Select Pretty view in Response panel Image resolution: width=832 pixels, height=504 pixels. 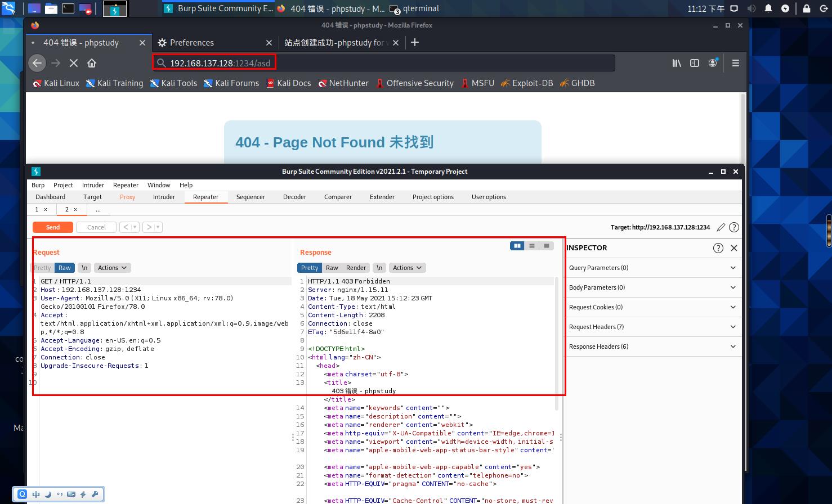(x=310, y=268)
